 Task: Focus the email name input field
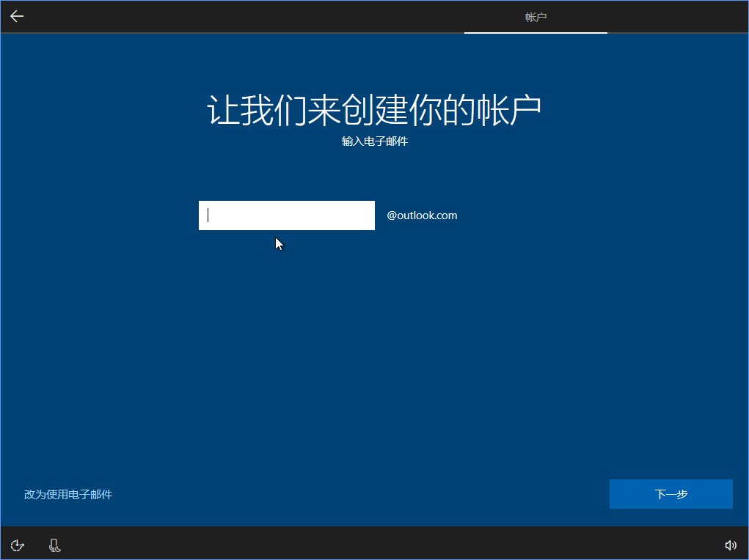(287, 215)
